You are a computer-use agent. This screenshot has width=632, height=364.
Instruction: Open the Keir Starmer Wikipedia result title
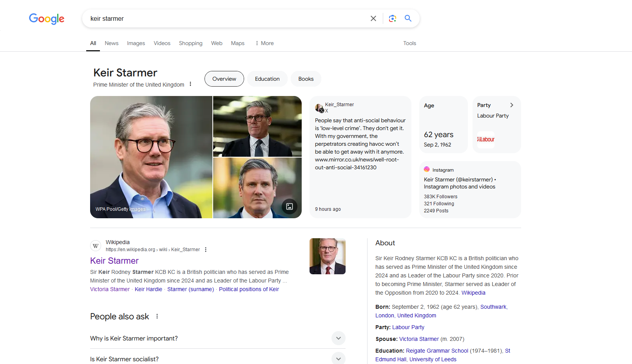click(x=114, y=261)
